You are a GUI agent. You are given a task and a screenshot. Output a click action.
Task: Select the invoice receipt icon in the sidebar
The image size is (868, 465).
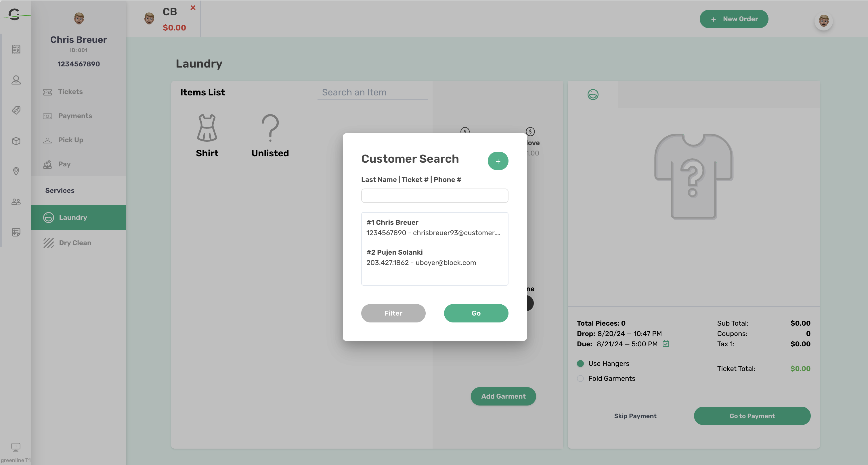[16, 49]
